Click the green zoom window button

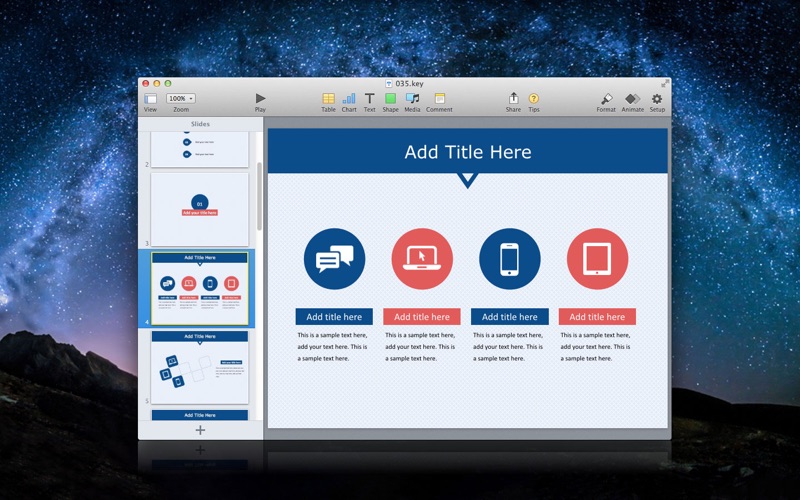click(168, 83)
